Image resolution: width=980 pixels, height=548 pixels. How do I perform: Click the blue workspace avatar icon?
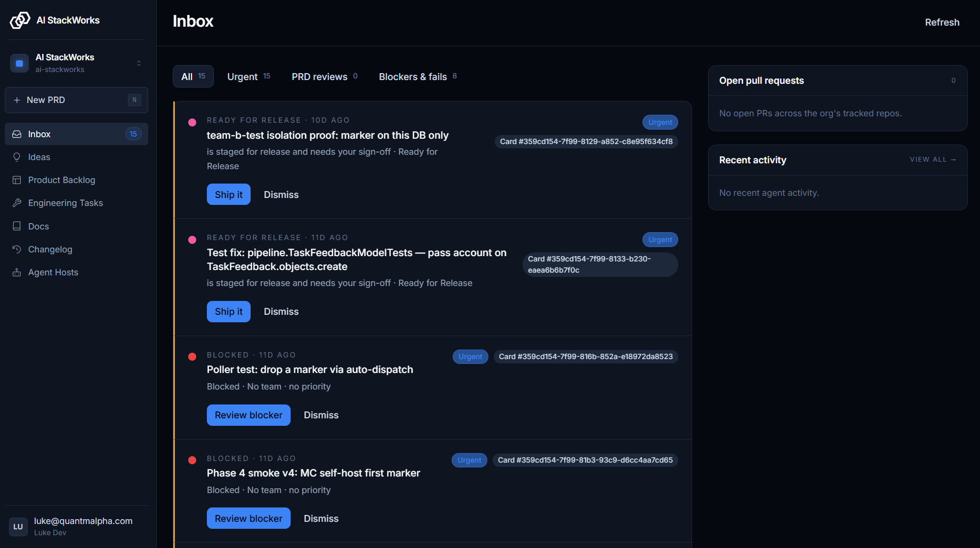click(19, 63)
